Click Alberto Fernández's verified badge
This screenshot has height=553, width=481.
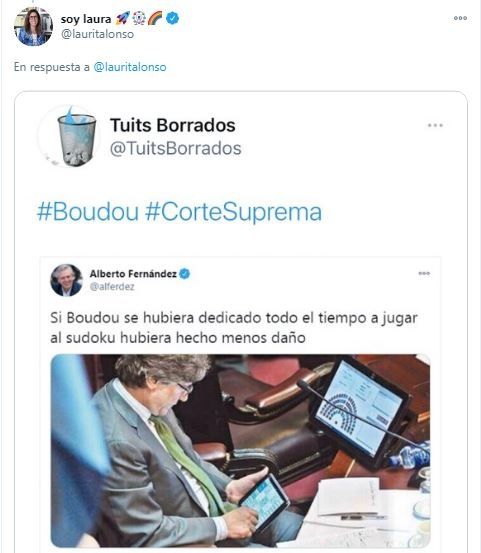coord(184,274)
